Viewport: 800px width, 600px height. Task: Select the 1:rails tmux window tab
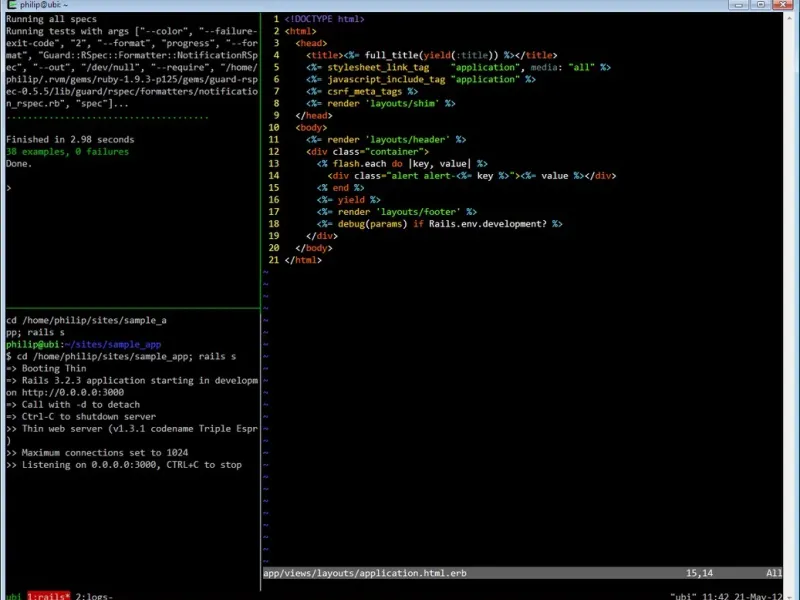tap(48, 596)
